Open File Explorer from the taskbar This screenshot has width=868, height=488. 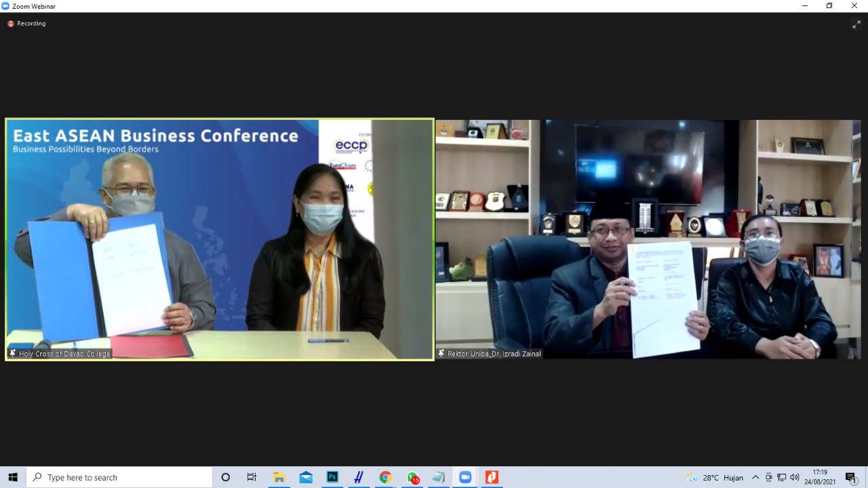click(279, 477)
